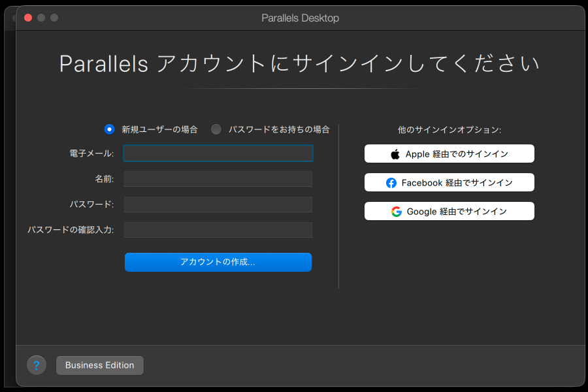
Task: Select the パスワードをお持ちの場合 radio button
Action: coord(216,129)
